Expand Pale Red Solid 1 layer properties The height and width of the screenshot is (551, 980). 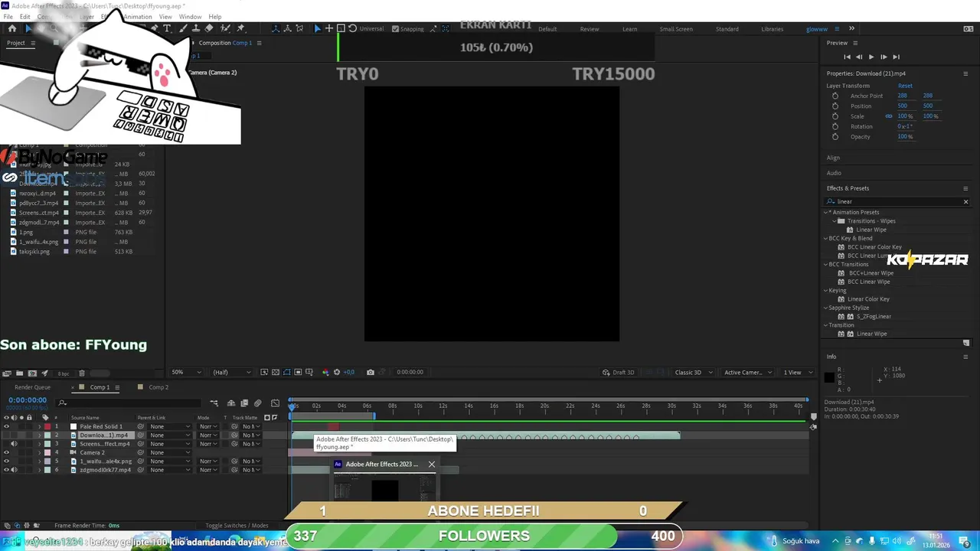[39, 426]
